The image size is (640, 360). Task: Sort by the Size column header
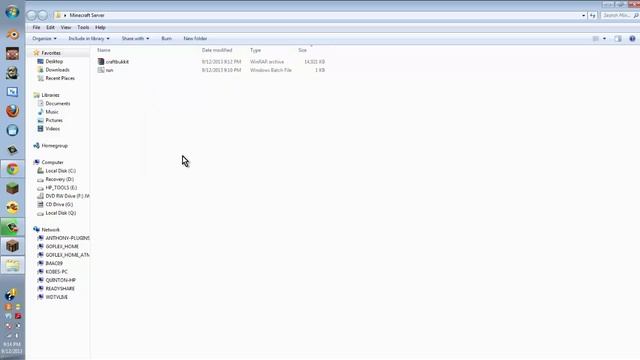[x=302, y=50]
